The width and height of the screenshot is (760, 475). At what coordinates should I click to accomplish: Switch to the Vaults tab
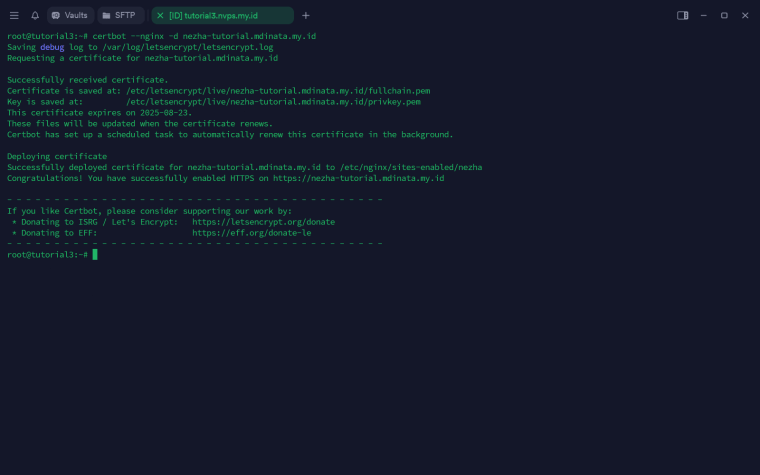(70, 16)
